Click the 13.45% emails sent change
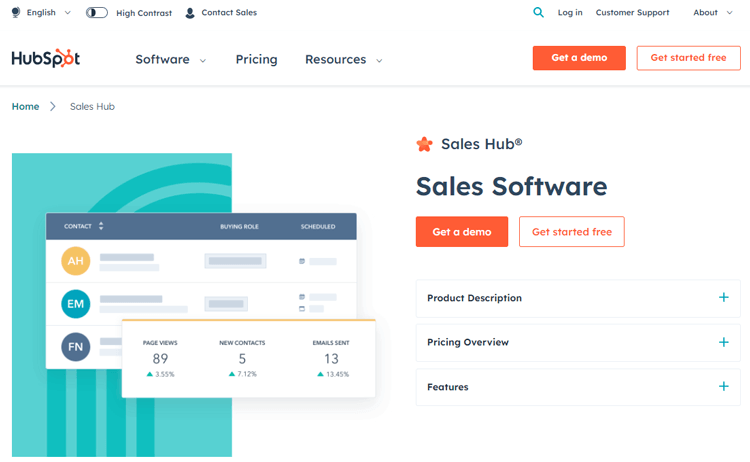Screen dimensions: 750x462 pyautogui.click(x=333, y=374)
